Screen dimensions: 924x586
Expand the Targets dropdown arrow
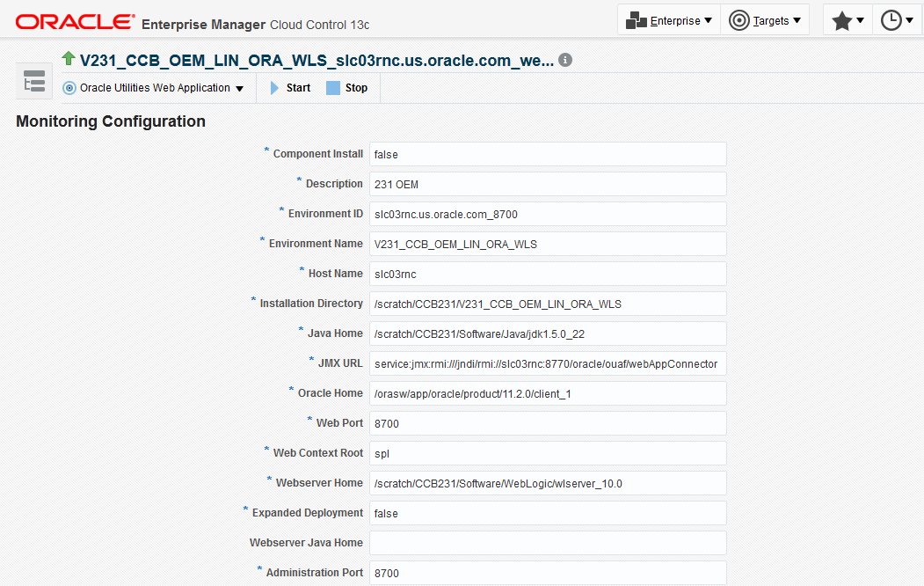[796, 18]
